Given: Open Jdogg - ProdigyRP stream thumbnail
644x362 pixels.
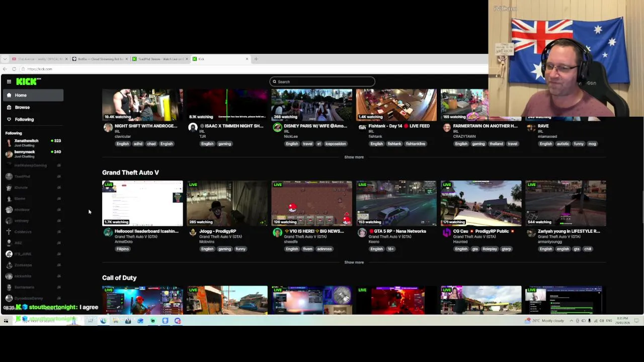Looking at the screenshot, I should (227, 203).
